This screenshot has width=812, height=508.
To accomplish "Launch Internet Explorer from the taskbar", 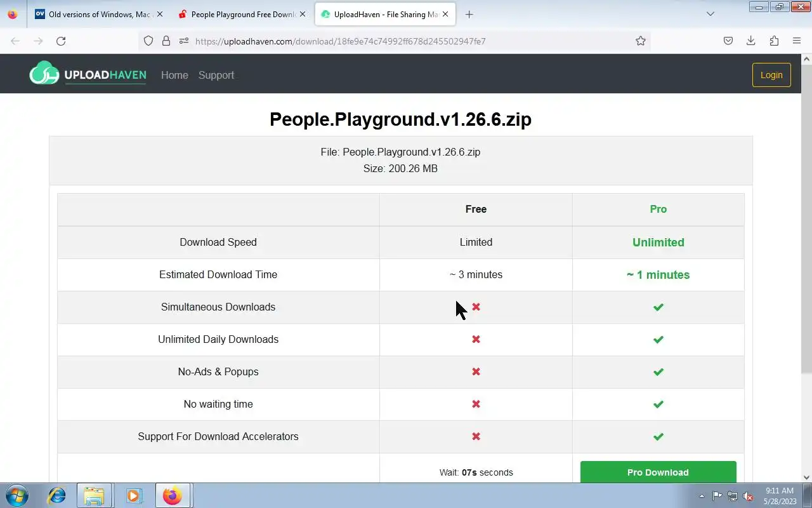I will click(57, 495).
